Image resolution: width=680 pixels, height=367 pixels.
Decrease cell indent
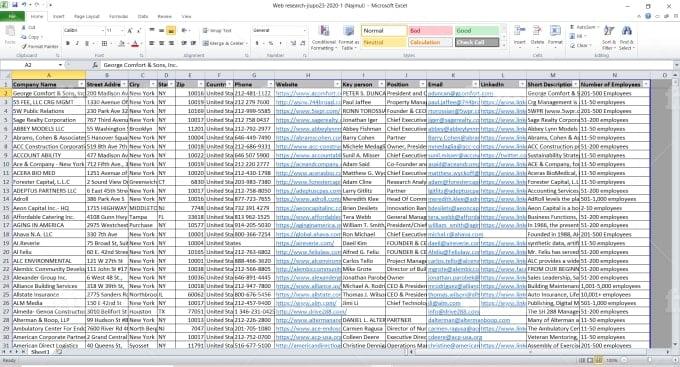[184, 43]
